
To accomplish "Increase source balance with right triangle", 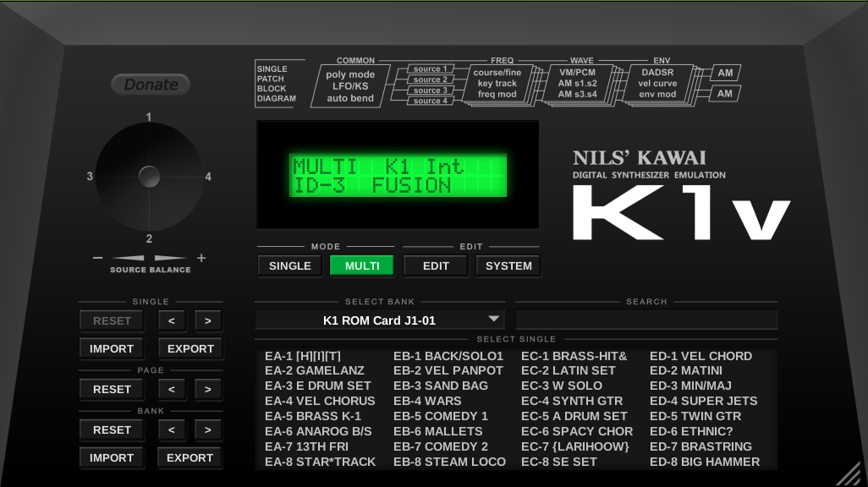I will (x=171, y=258).
